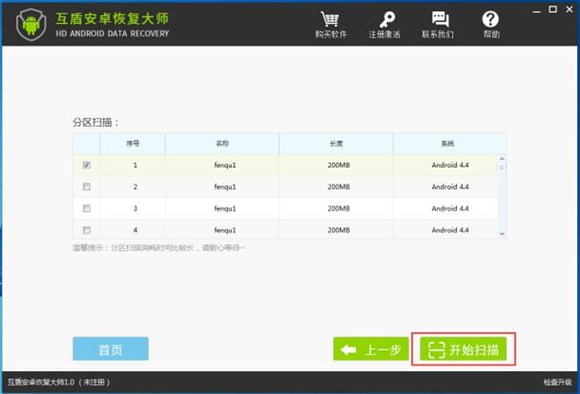Click Android 4.4 in row 1
The width and height of the screenshot is (580, 394).
pyautogui.click(x=450, y=165)
